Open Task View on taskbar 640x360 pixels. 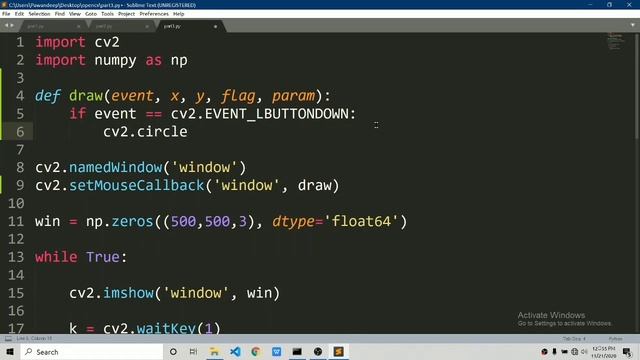point(193,352)
